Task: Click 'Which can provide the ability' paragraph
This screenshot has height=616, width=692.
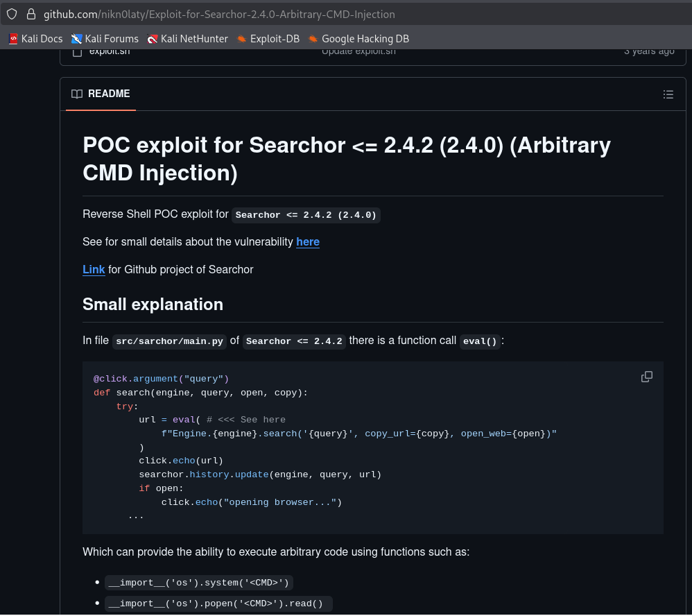Action: coord(276,552)
